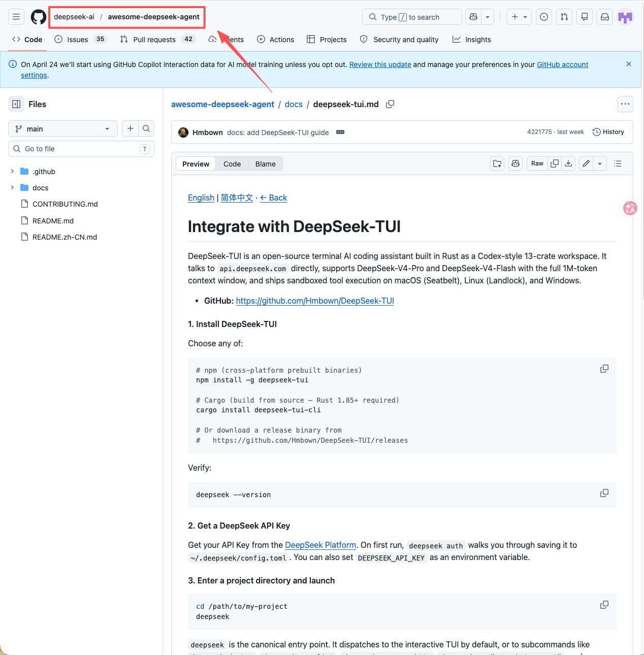The width and height of the screenshot is (644, 655).
Task: Open commit docs: add DeepSeek-TUI guide
Action: [x=278, y=133]
